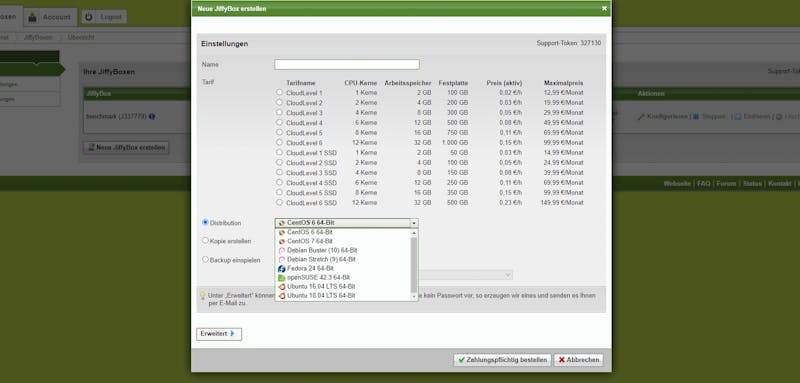Click the blue info icon next to benchmark
The image size is (800, 383).
152,117
